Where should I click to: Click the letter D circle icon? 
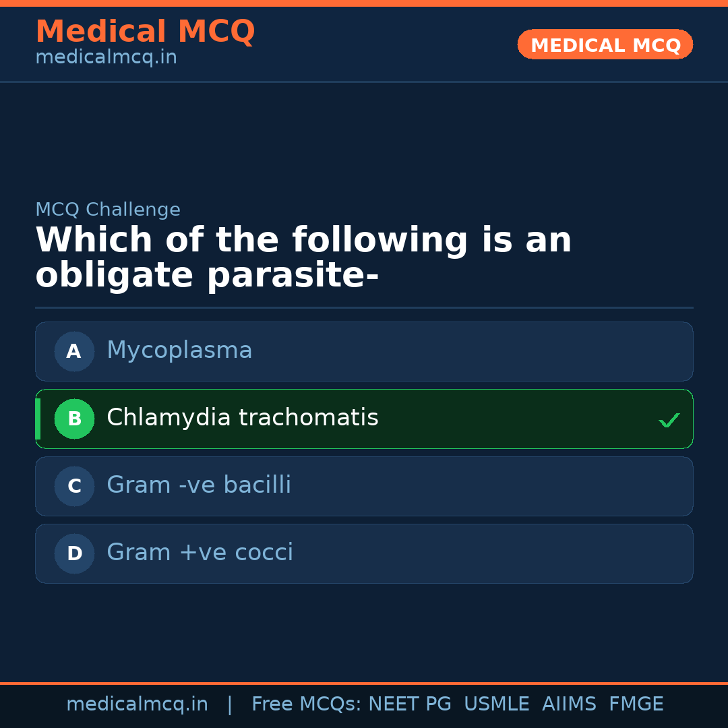[74, 553]
